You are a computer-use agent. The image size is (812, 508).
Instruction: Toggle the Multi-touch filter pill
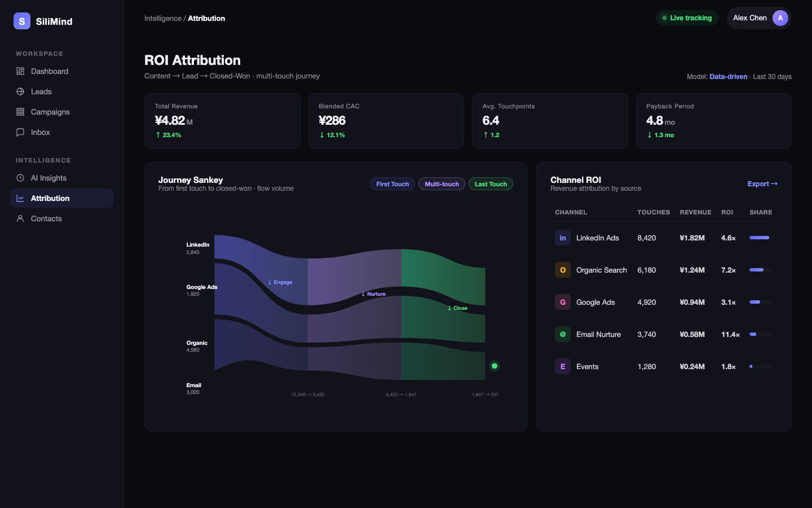point(442,184)
